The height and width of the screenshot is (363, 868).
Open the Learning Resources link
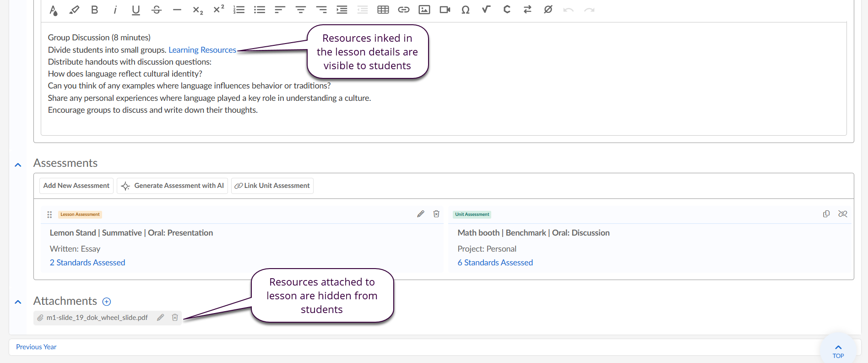click(x=202, y=50)
